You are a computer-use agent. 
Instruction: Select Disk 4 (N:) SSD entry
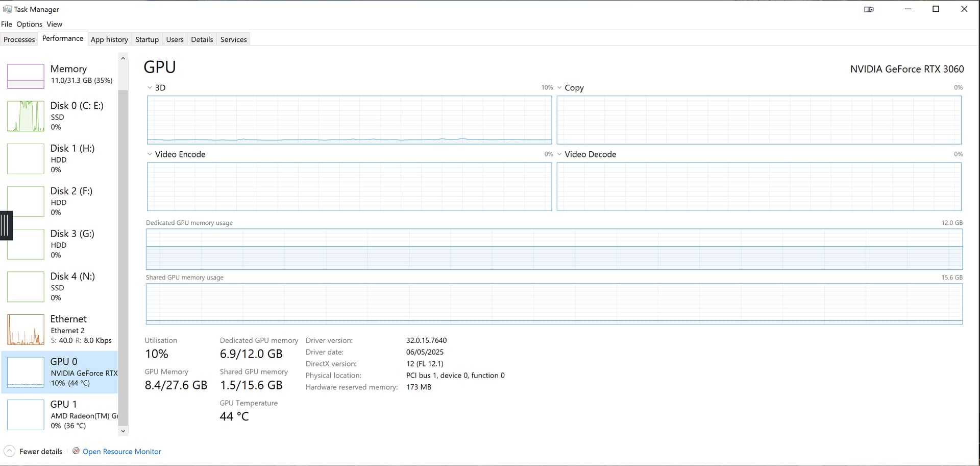click(x=60, y=287)
